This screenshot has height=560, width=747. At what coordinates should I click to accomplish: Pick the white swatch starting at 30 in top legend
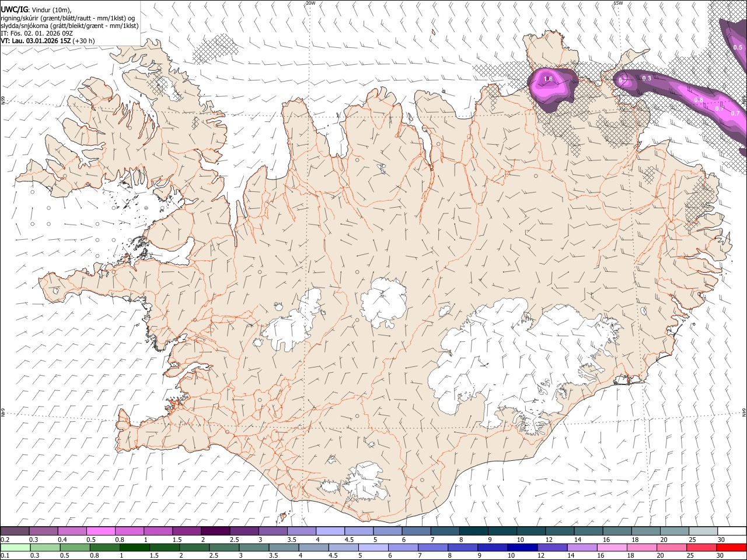[731, 531]
